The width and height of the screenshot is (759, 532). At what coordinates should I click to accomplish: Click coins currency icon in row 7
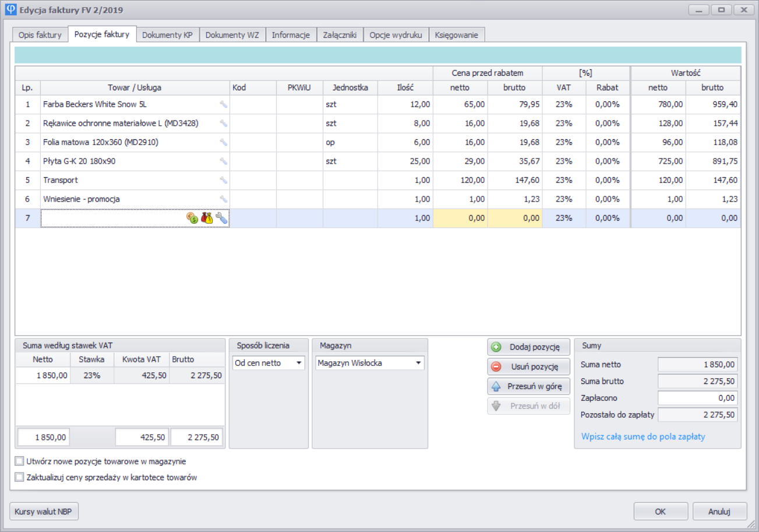pos(192,218)
